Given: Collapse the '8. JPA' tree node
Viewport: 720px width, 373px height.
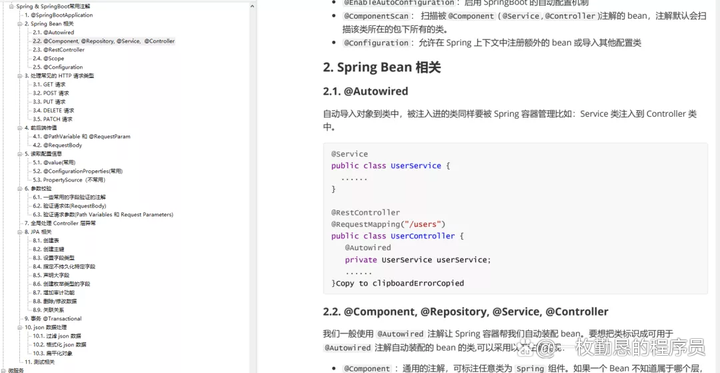Looking at the screenshot, I should (x=20, y=232).
